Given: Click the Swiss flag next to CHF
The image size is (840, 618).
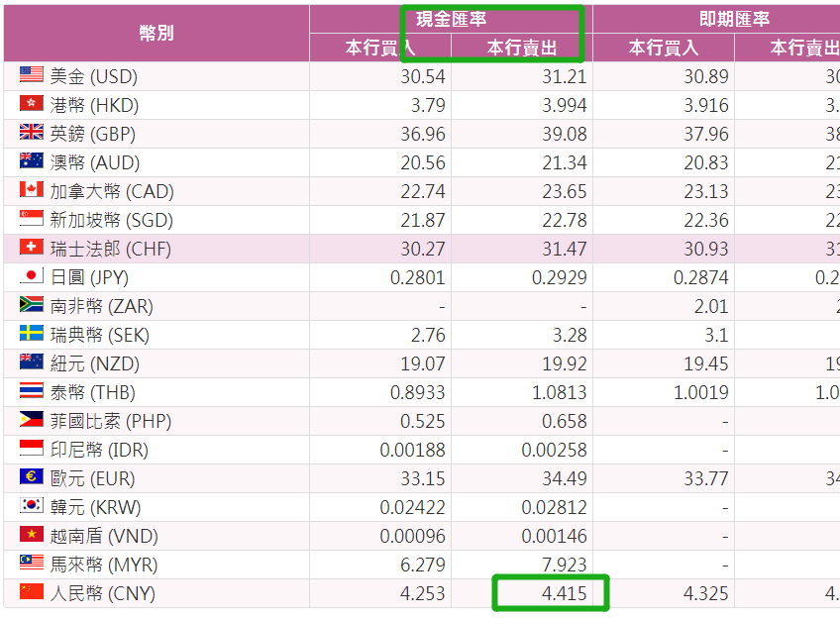Looking at the screenshot, I should point(32,248).
